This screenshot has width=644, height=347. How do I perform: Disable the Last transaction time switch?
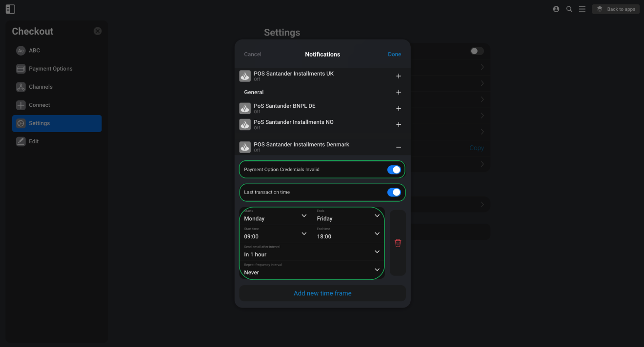tap(394, 193)
